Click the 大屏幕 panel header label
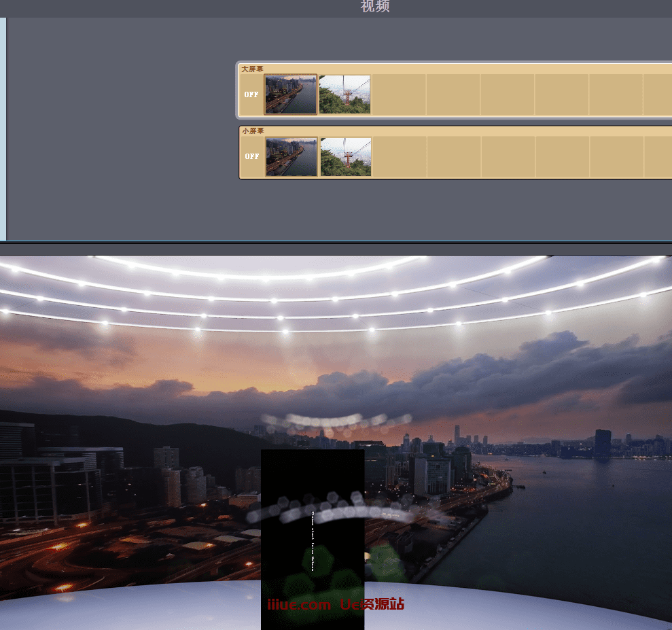Viewport: 672px width, 630px height. point(253,69)
